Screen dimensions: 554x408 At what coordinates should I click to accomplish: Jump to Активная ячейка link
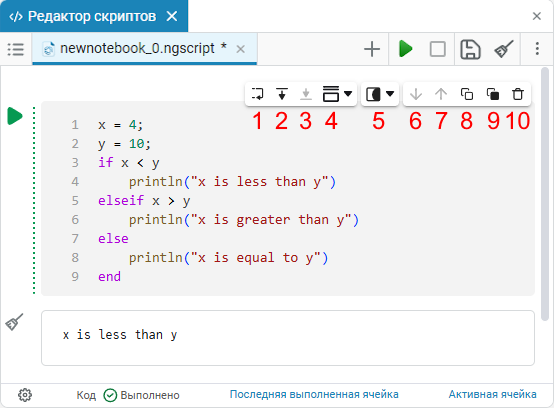[493, 394]
